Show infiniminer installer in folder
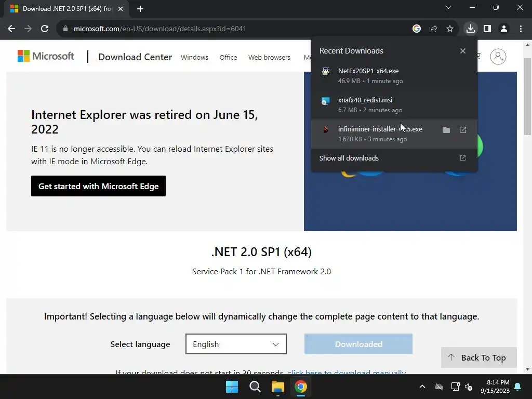 (446, 130)
